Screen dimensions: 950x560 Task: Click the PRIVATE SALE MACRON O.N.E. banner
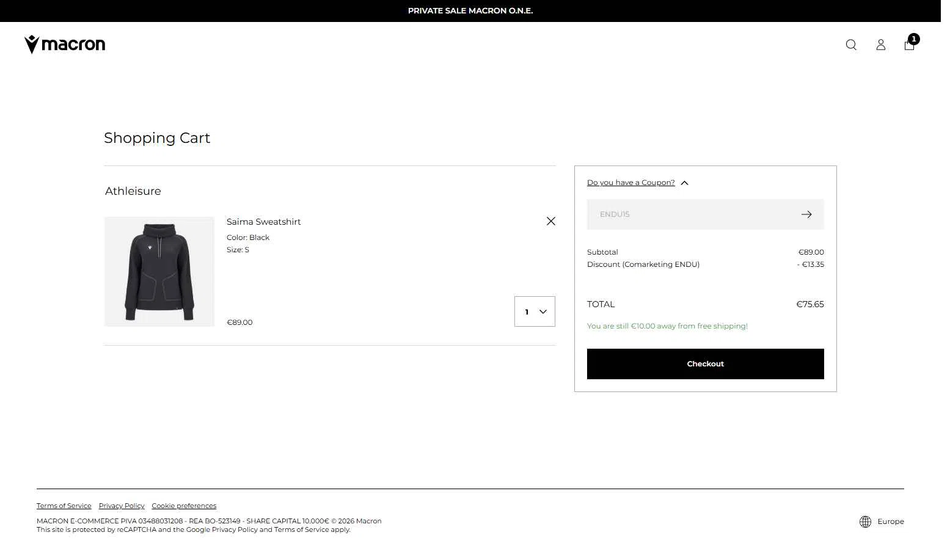pos(470,11)
